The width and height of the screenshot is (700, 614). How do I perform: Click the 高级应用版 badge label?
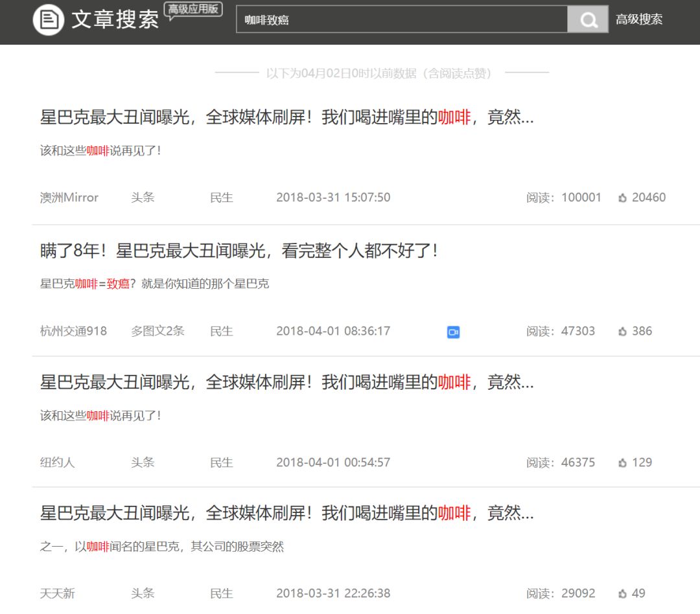tap(194, 10)
